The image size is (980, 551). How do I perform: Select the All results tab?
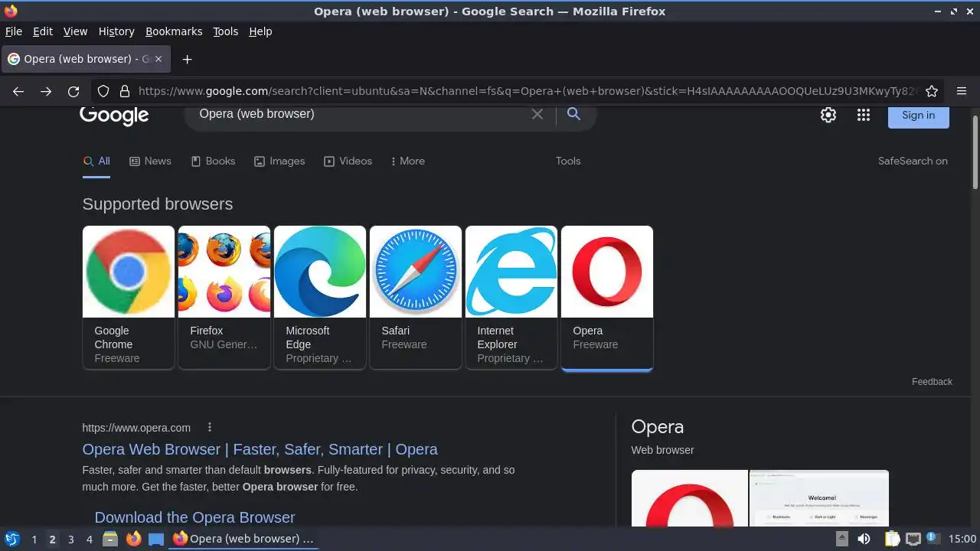96,161
